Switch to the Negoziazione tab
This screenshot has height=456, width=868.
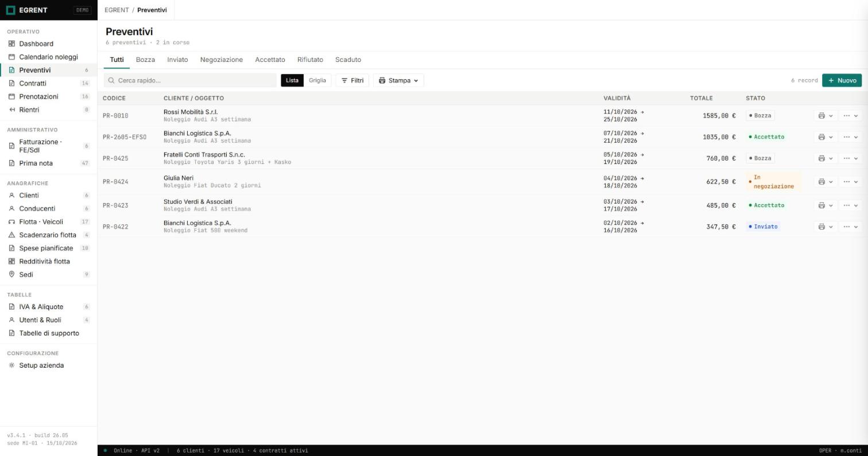(221, 60)
